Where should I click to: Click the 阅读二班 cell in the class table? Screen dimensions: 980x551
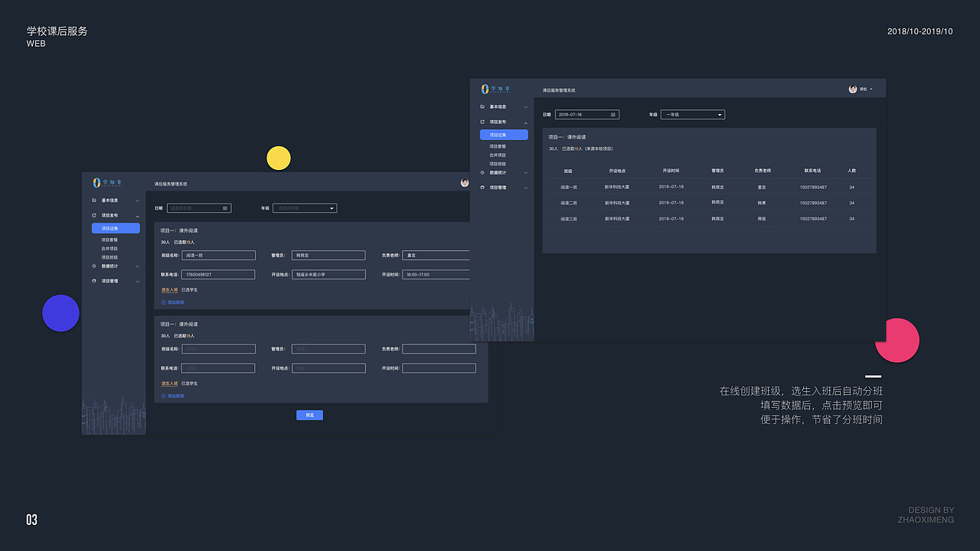tap(569, 203)
